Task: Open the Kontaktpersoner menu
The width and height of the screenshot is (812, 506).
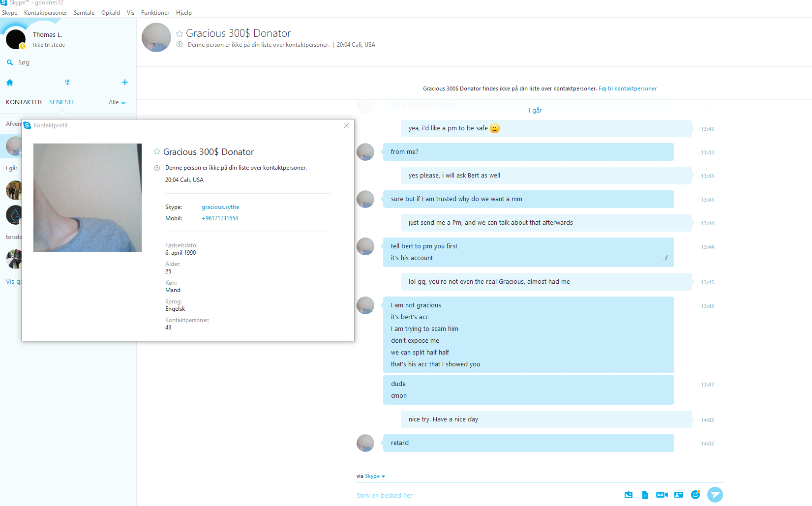Action: 45,13
